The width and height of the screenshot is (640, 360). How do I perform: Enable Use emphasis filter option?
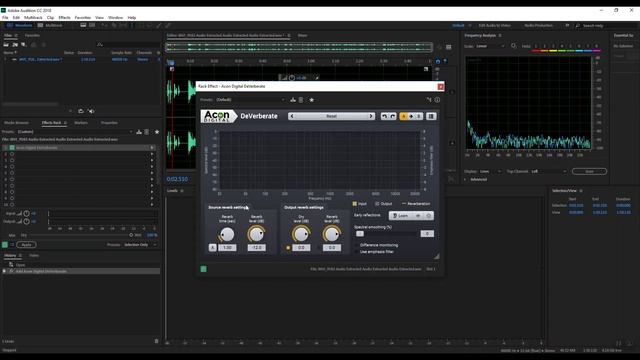tap(356, 252)
